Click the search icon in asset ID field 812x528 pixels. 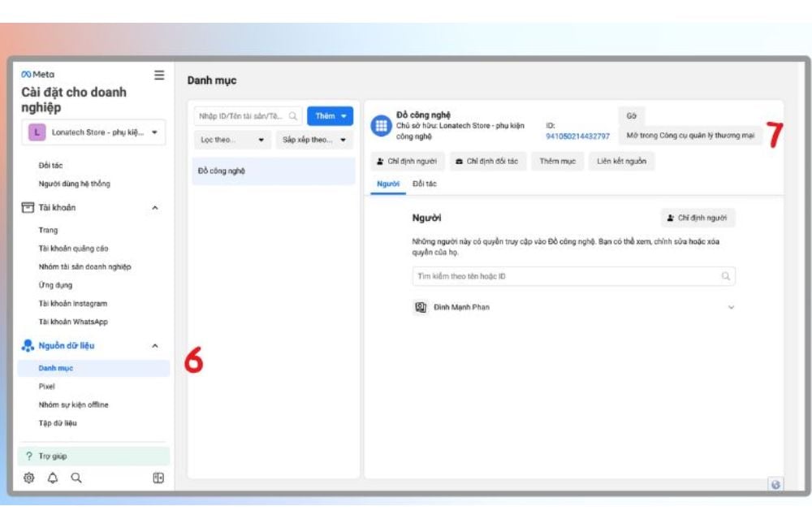click(292, 116)
